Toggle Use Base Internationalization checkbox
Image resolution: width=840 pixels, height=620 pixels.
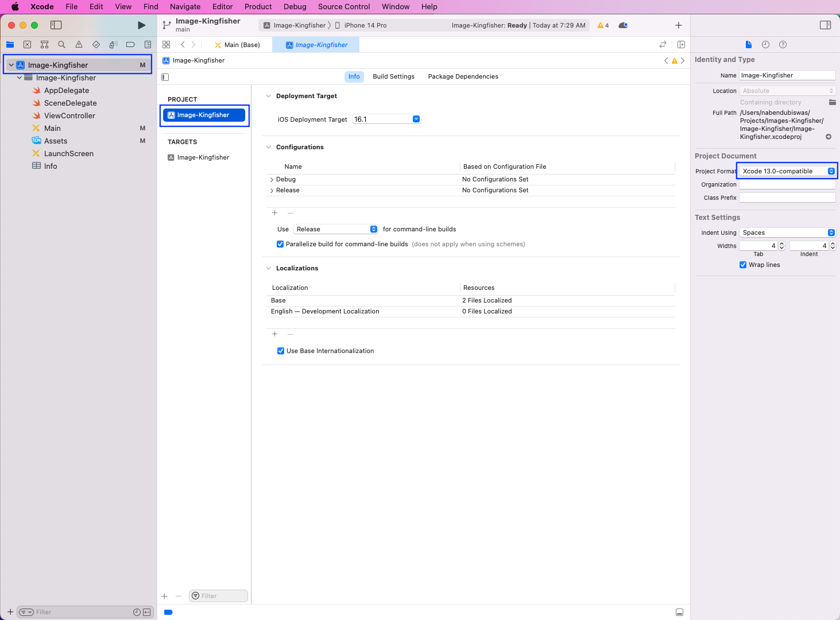tap(281, 351)
